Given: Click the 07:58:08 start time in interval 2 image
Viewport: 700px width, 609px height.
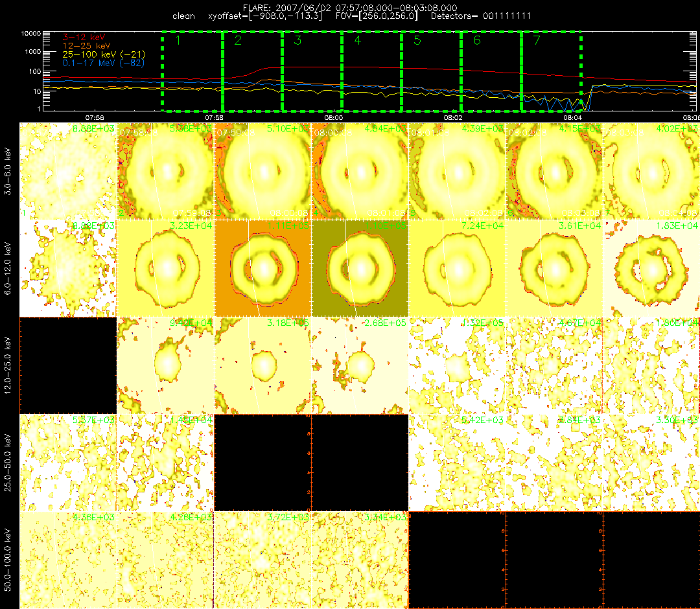Looking at the screenshot, I should point(138,133).
